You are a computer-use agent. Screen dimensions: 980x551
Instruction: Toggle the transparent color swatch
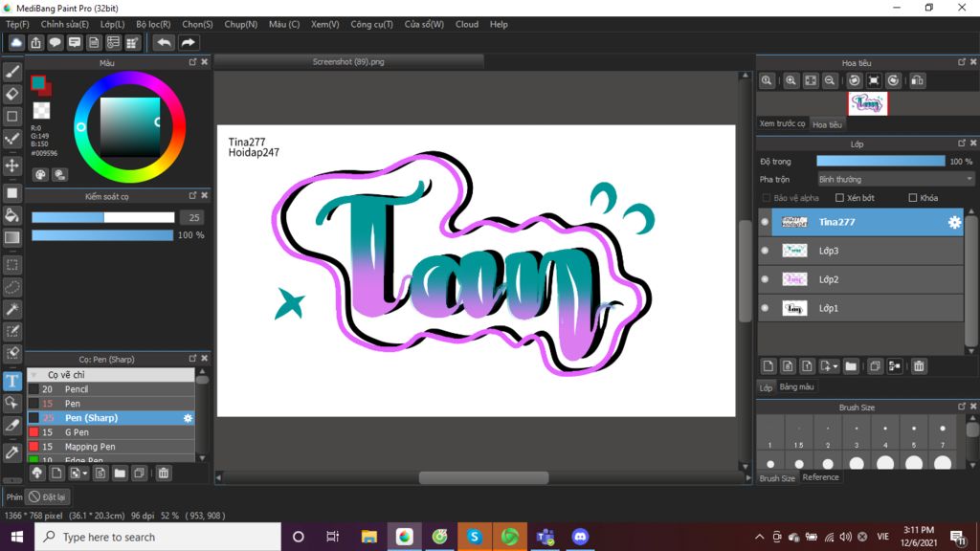click(41, 111)
